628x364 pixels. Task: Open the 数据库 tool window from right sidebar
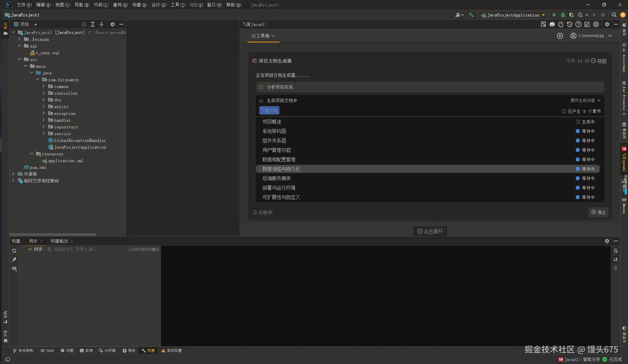tap(624, 131)
